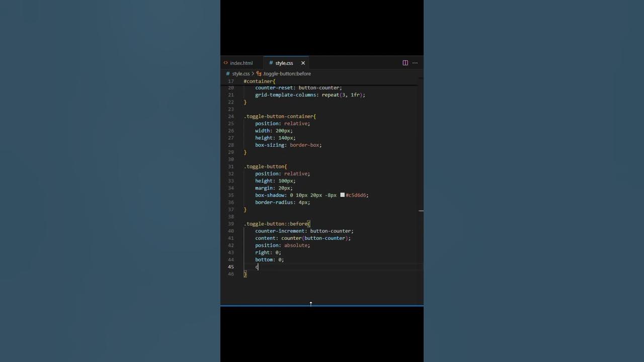The image size is (644, 362).
Task: Click the #c5d6d6 color swatch
Action: click(x=343, y=195)
